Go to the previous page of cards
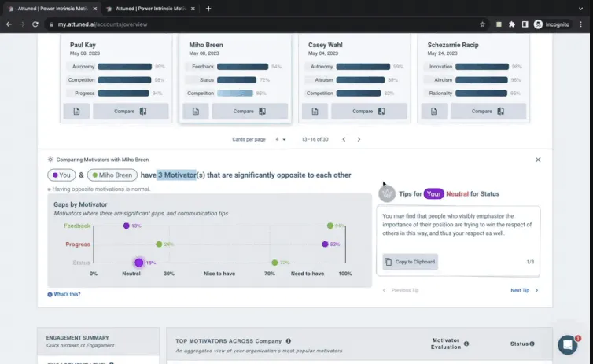 click(343, 139)
